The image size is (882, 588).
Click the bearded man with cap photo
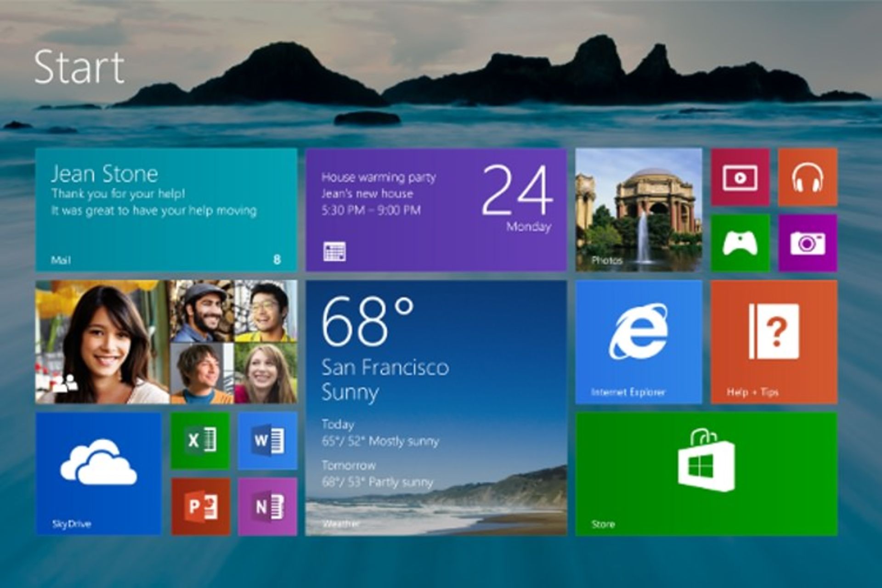click(202, 311)
